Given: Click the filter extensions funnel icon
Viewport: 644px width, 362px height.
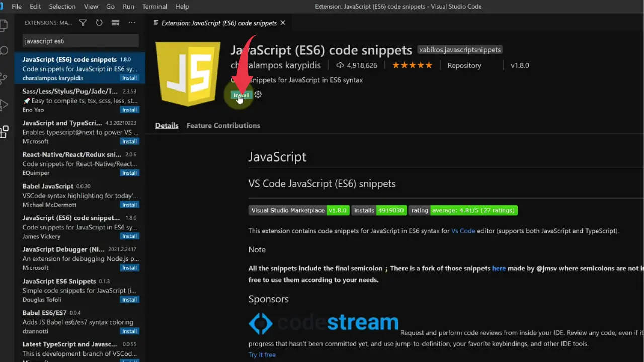Looking at the screenshot, I should coord(83,23).
